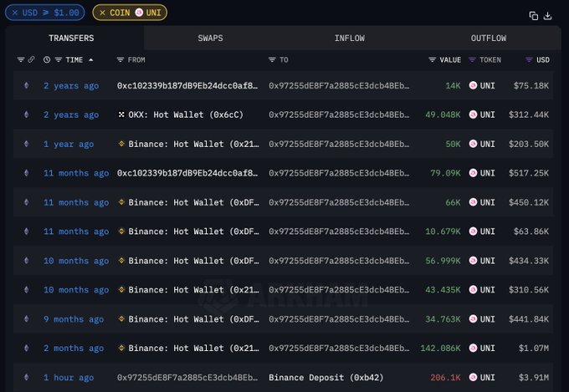Click the UNI token icon in the 79.09K row
This screenshot has height=392, width=569.
pos(473,173)
